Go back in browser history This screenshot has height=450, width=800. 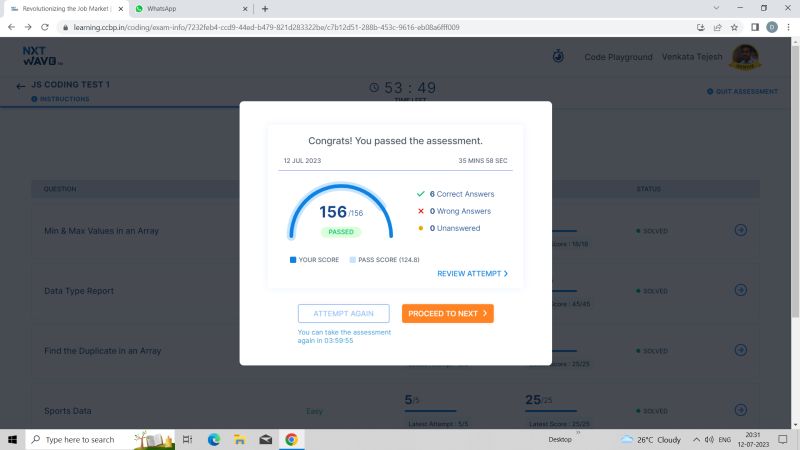[x=11, y=27]
